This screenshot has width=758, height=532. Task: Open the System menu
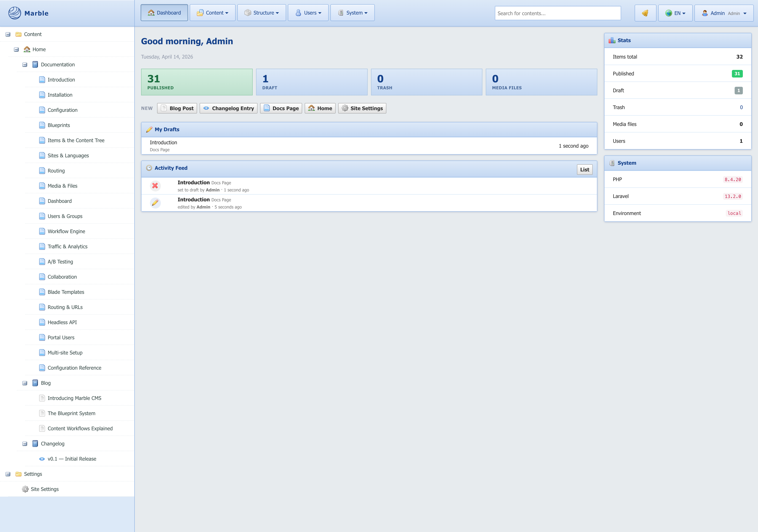click(352, 13)
